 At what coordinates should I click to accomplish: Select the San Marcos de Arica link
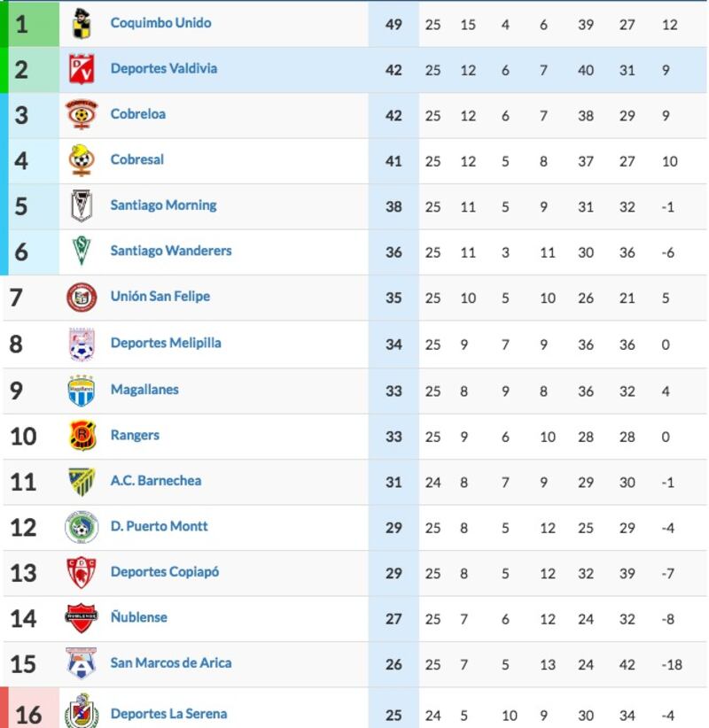tap(171, 663)
